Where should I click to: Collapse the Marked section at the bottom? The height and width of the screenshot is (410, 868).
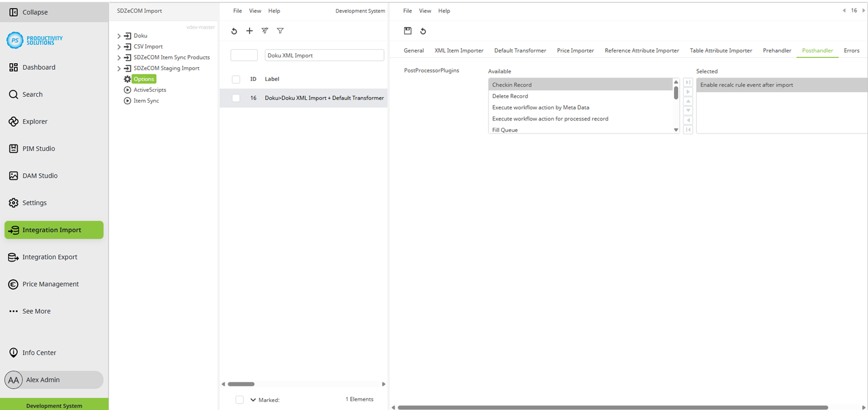pos(253,400)
